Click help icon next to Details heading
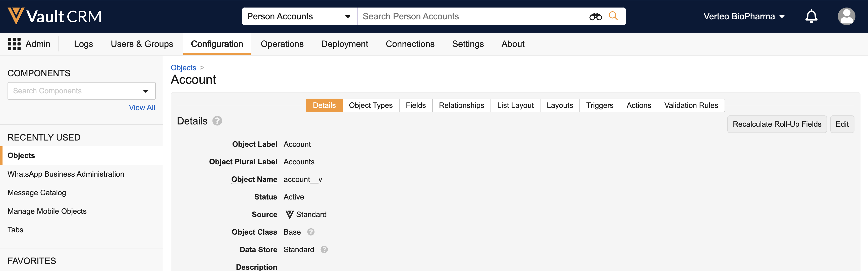This screenshot has height=271, width=868. coord(217,121)
